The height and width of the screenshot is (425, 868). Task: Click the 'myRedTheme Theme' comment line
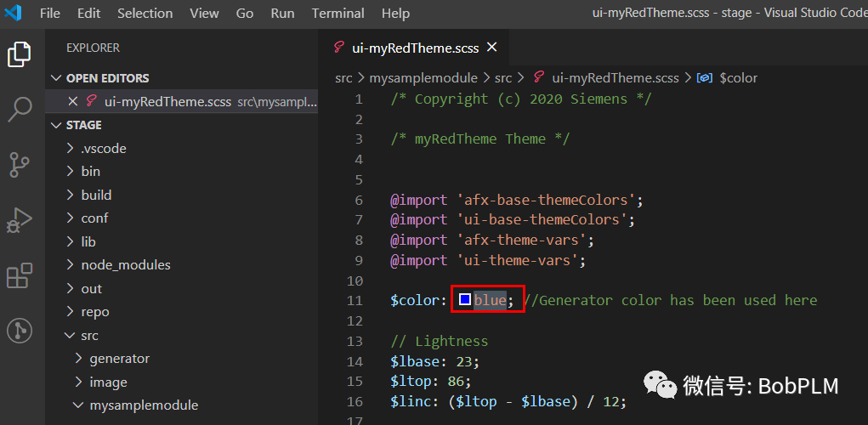(x=480, y=139)
